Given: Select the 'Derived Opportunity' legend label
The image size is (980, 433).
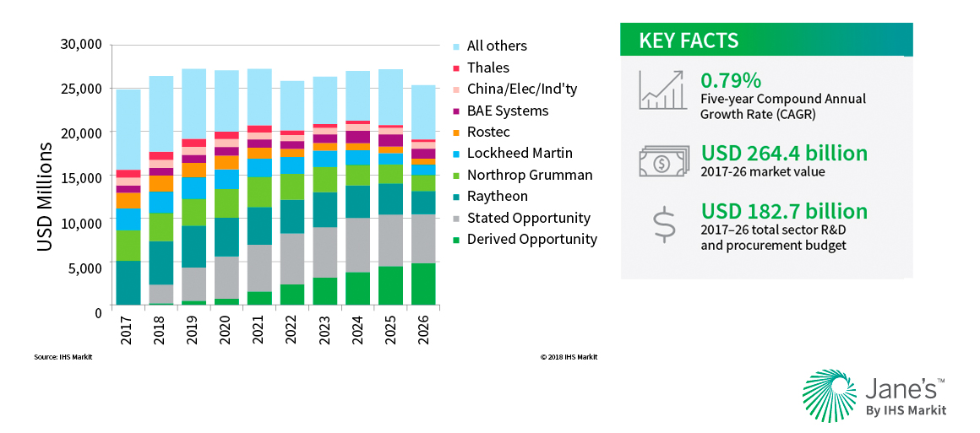Looking at the screenshot, I should pyautogui.click(x=532, y=240).
